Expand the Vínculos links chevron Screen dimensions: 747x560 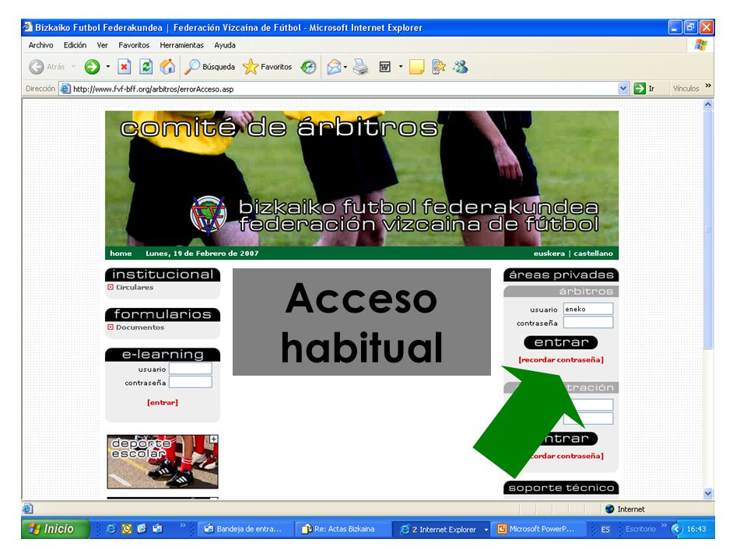point(708,86)
